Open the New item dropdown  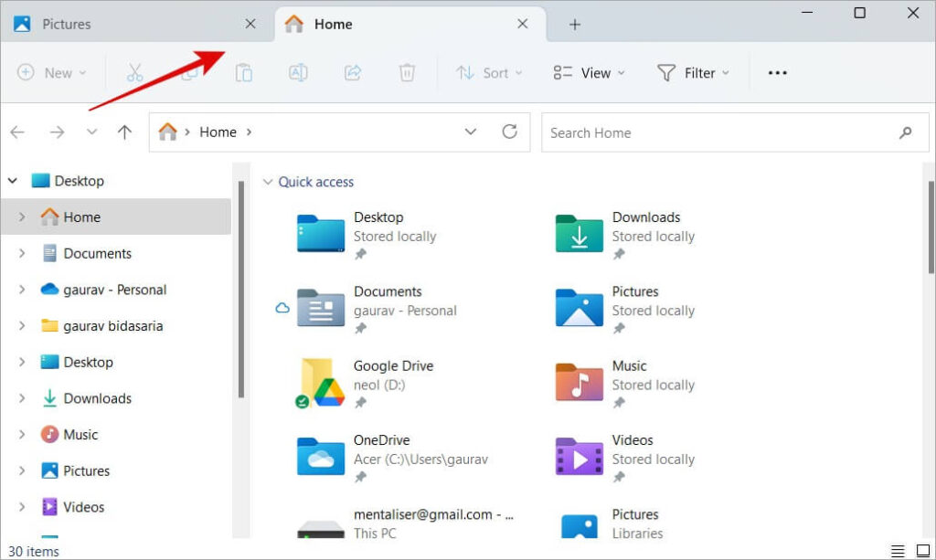52,73
